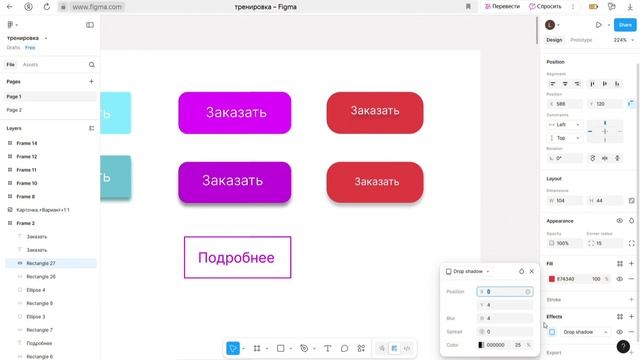640x360 pixels.
Task: Toggle constrain proportions lock icon
Action: [631, 200]
